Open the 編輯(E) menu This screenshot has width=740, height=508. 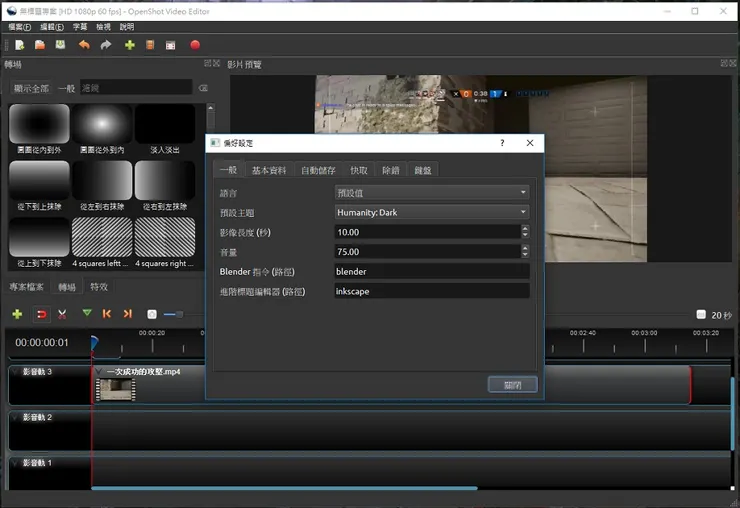(52, 27)
